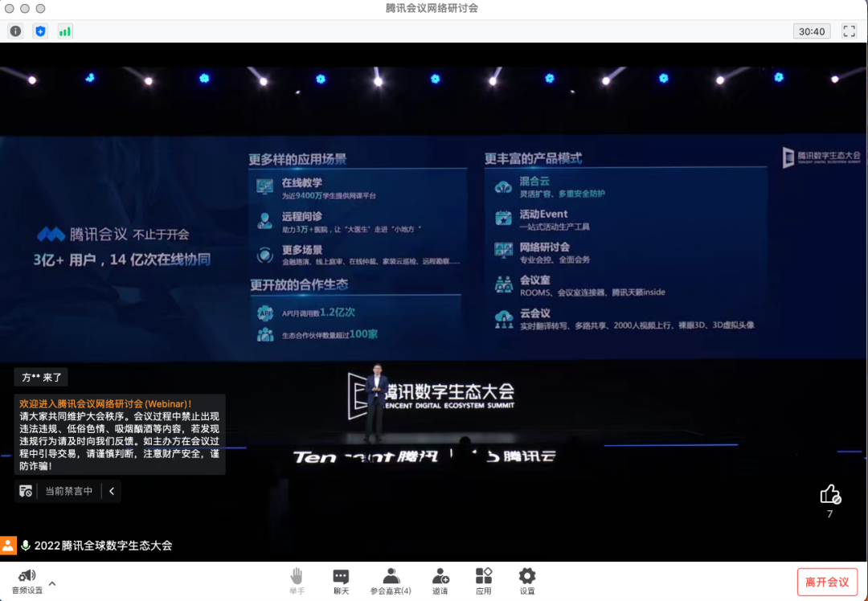
Task: Expand the audio settings options arrow
Action: tap(52, 583)
